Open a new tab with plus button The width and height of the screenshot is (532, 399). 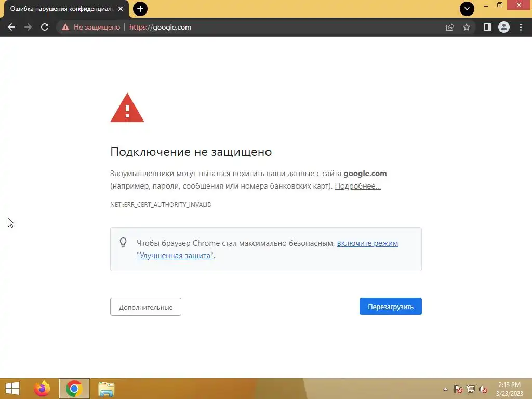click(x=140, y=9)
